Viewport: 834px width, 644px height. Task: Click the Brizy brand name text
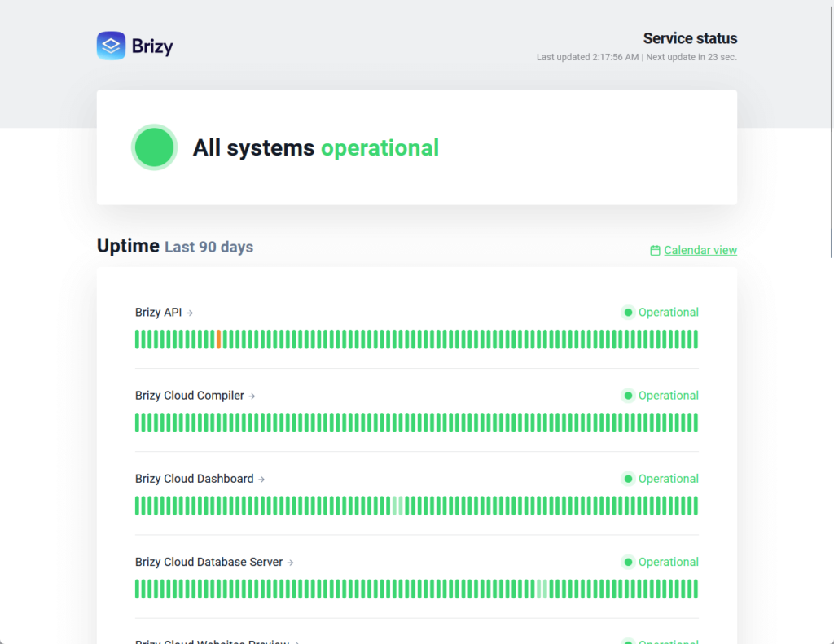pos(152,46)
